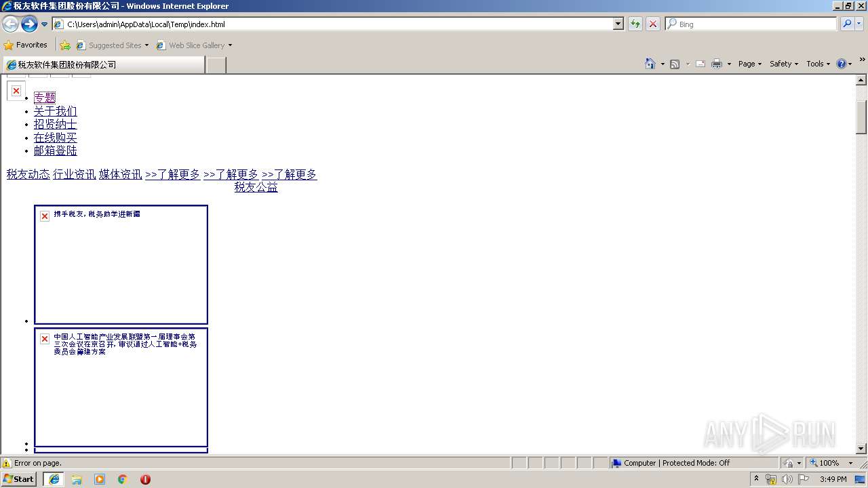Open a new blank tab
Viewport: 868px width, 488px height.
pos(216,65)
